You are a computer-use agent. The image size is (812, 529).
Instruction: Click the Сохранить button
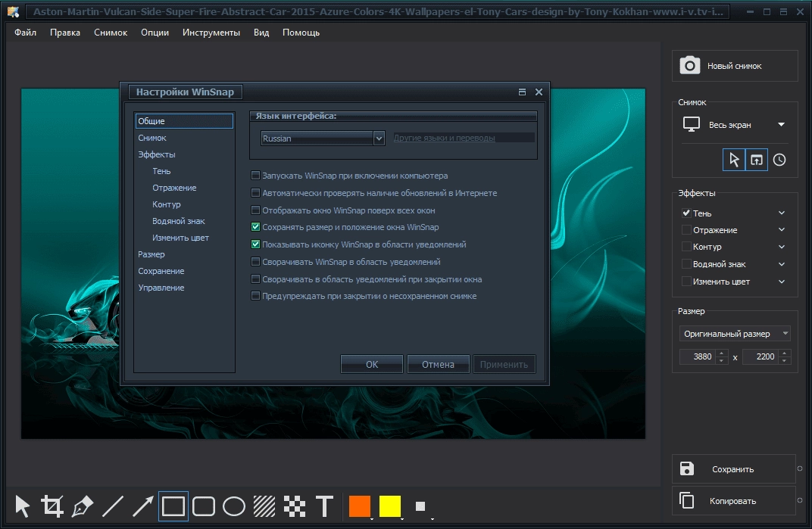pyautogui.click(x=734, y=469)
